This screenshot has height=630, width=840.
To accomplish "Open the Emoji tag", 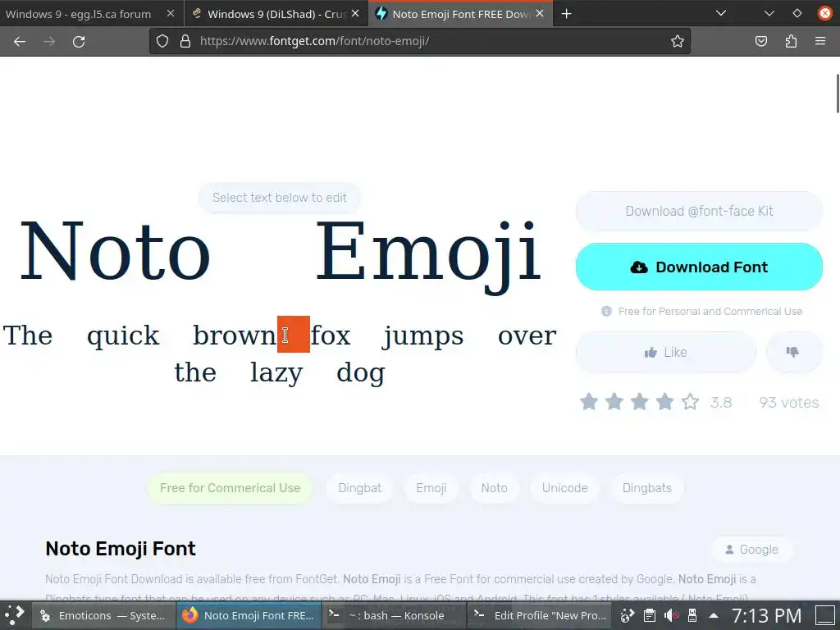I will click(x=431, y=488).
